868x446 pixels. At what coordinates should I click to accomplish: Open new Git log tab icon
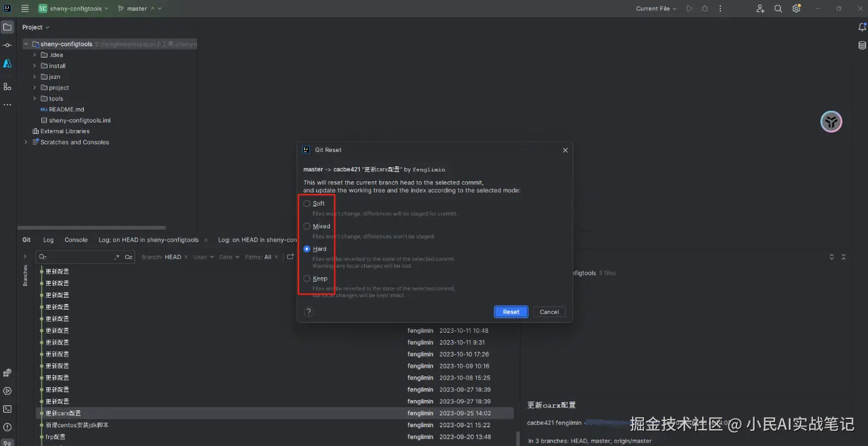(x=290, y=256)
